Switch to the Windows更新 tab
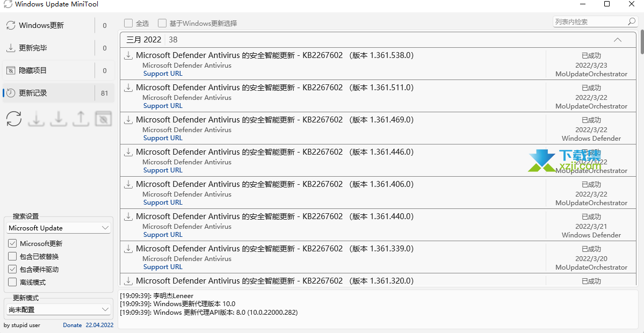 coord(41,25)
